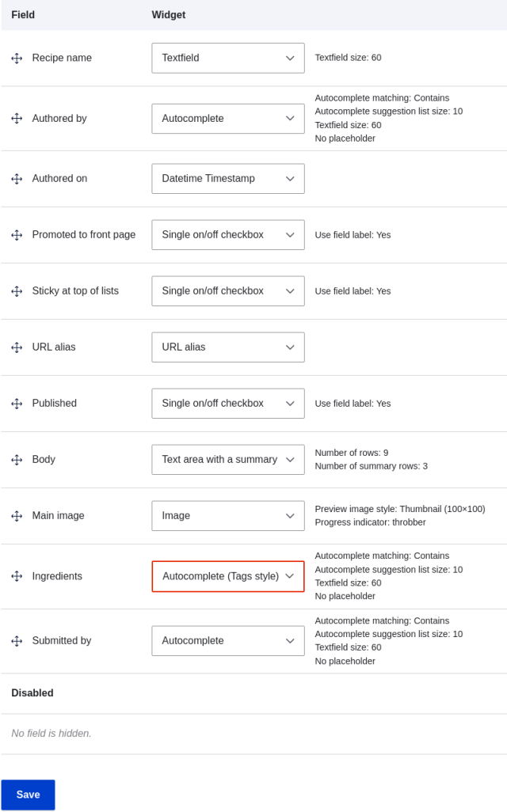This screenshot has height=812, width=507.
Task: Click the Ingredients row drag handle
Action: click(16, 576)
